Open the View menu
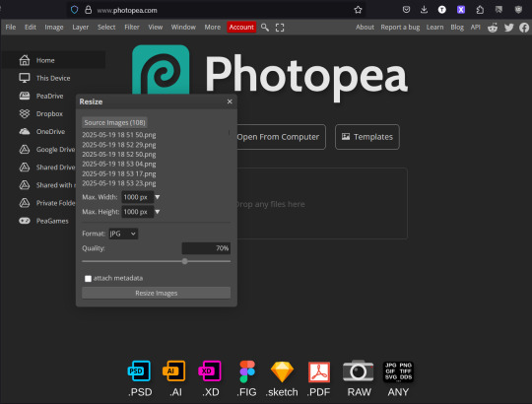Image resolution: width=532 pixels, height=404 pixels. tap(156, 28)
